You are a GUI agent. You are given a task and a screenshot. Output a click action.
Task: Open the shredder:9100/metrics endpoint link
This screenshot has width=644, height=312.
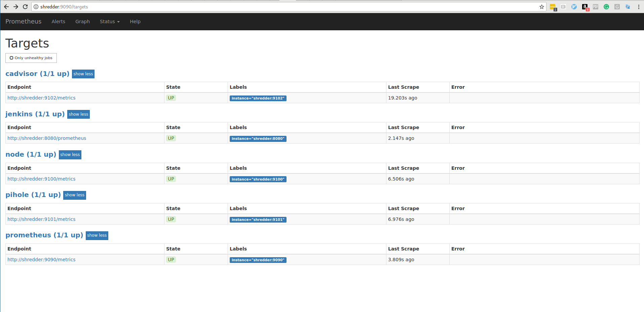coord(41,179)
